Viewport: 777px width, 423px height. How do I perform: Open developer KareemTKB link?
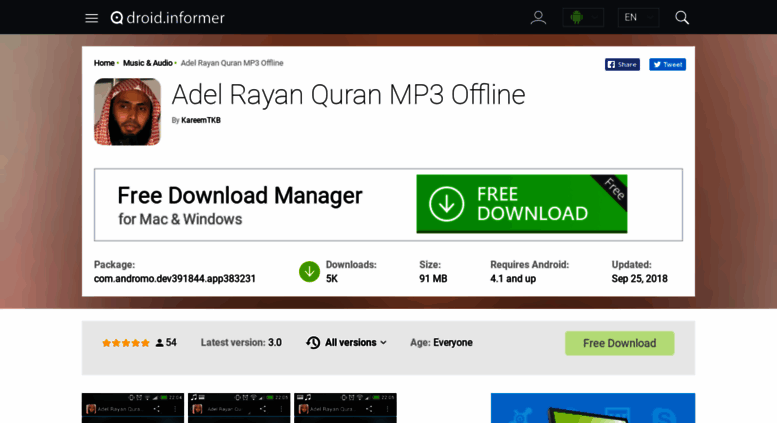201,120
